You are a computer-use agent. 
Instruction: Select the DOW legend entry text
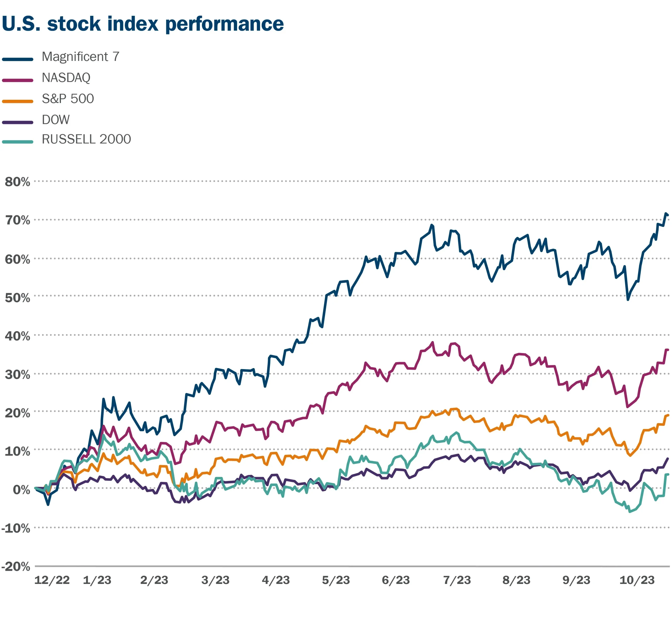(56, 120)
